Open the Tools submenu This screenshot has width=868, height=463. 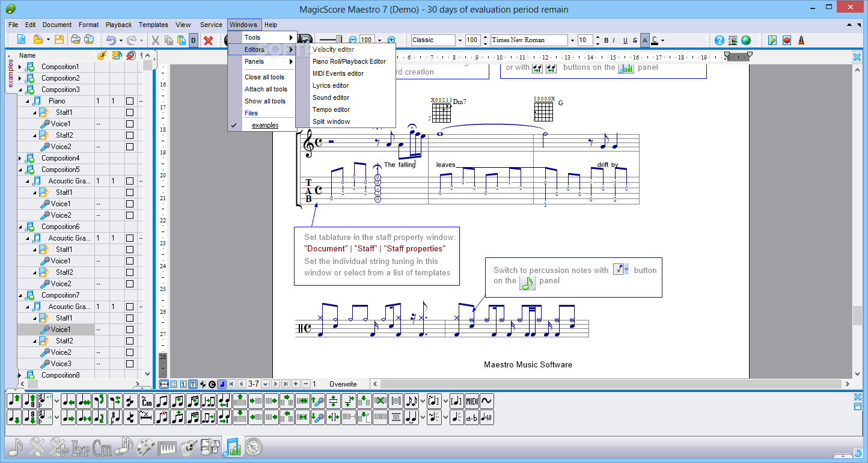pyautogui.click(x=262, y=37)
